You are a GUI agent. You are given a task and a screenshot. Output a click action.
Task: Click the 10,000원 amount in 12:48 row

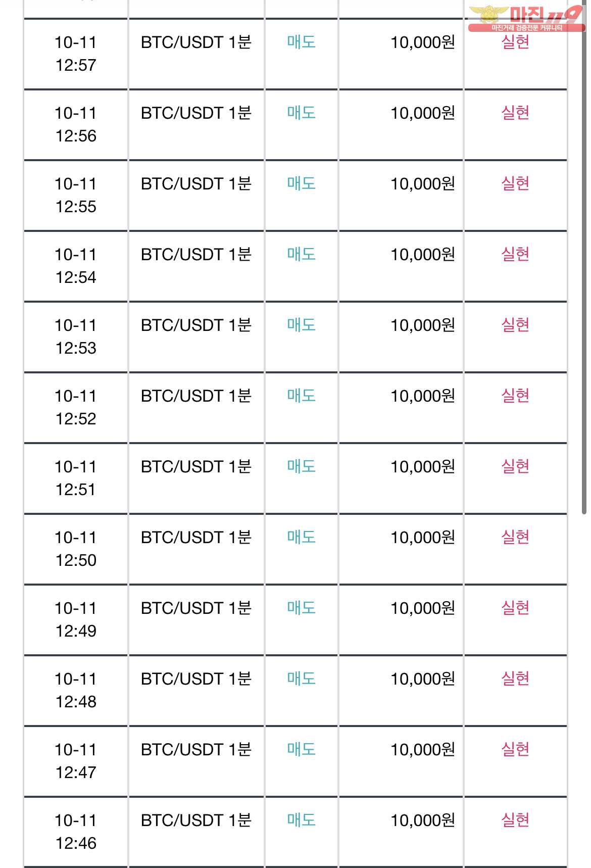click(423, 679)
